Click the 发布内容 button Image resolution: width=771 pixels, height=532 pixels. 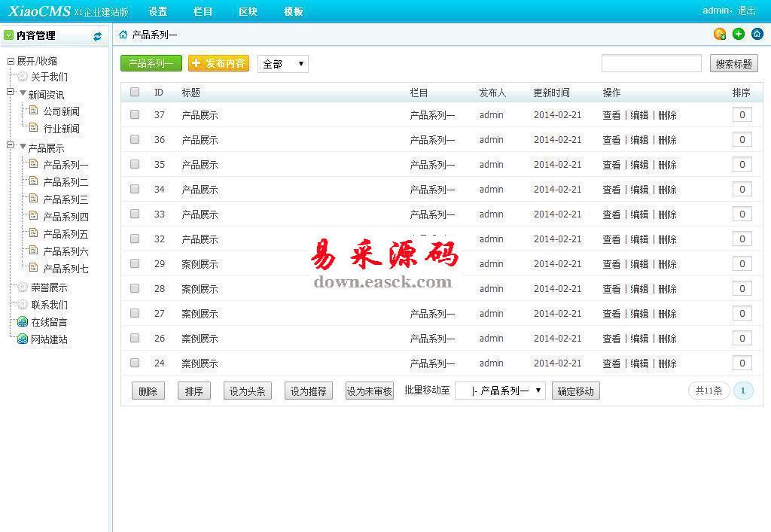218,63
